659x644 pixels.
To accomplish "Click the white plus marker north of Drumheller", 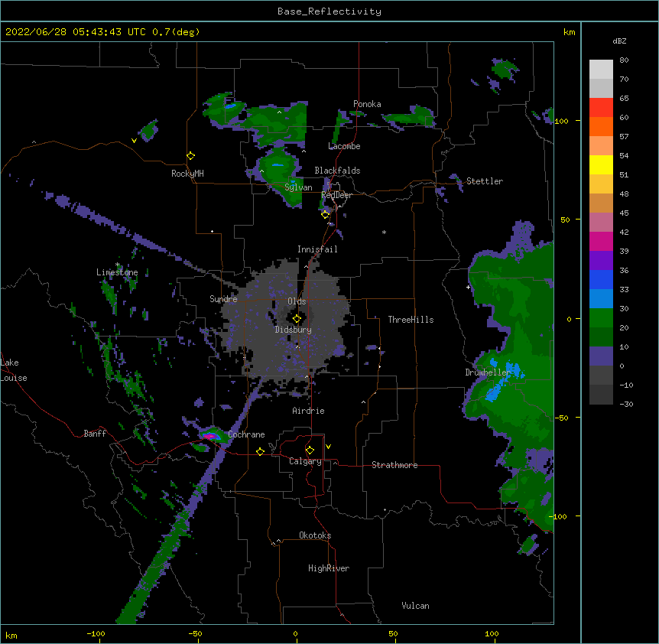I will (x=468, y=287).
